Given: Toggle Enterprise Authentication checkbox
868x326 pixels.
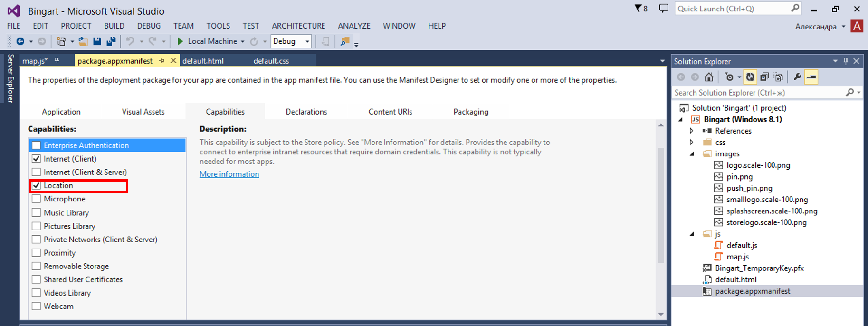Looking at the screenshot, I should 36,145.
